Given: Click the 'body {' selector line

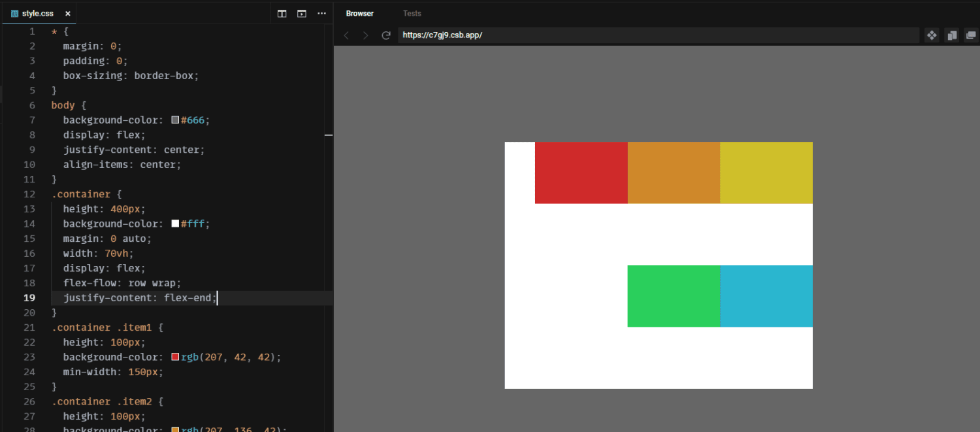Looking at the screenshot, I should (x=69, y=105).
